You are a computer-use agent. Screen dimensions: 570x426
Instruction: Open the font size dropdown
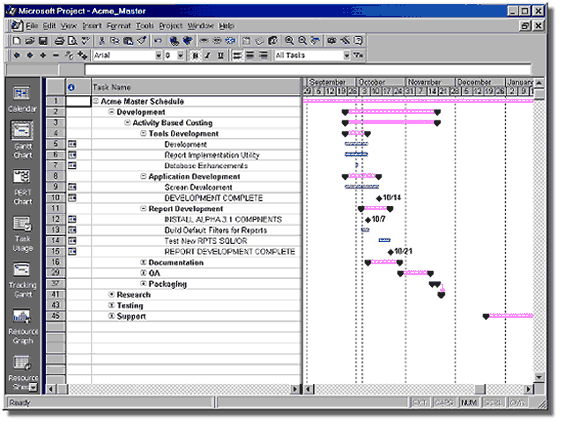[180, 55]
